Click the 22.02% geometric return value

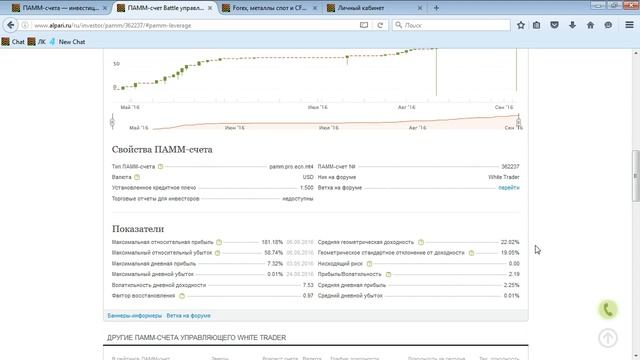click(510, 242)
